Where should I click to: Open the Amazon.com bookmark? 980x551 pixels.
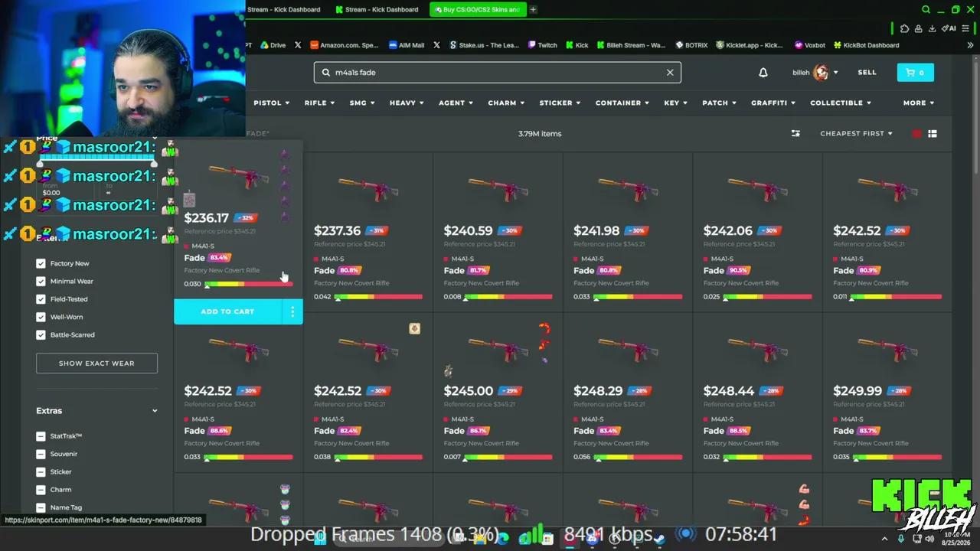pos(345,45)
